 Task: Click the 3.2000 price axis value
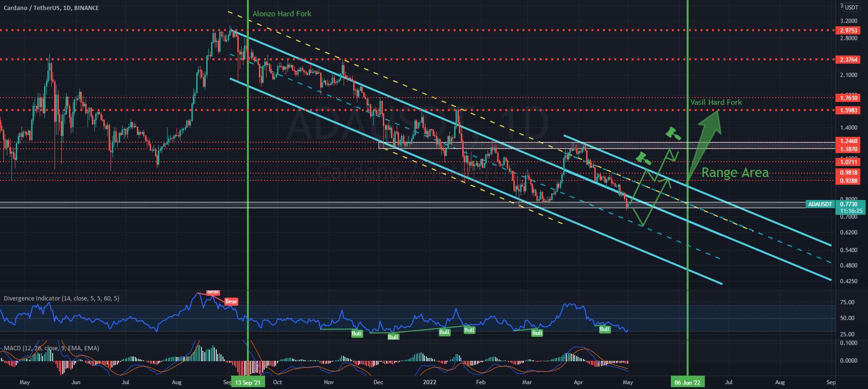pos(848,22)
